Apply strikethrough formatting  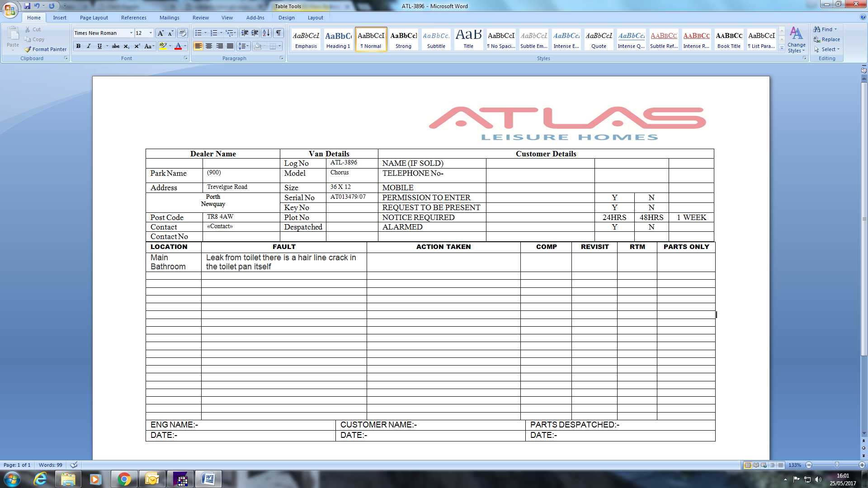pyautogui.click(x=116, y=46)
